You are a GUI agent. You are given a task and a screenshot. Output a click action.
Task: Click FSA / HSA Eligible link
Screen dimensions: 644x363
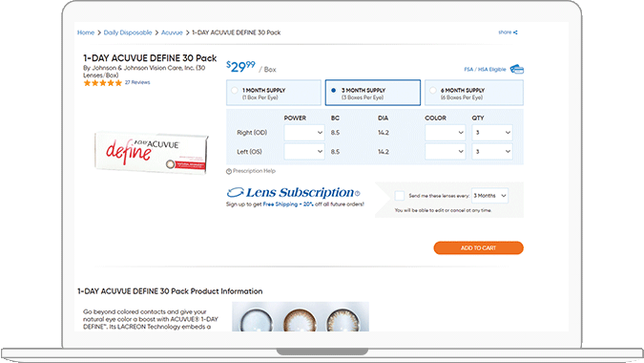pos(485,70)
